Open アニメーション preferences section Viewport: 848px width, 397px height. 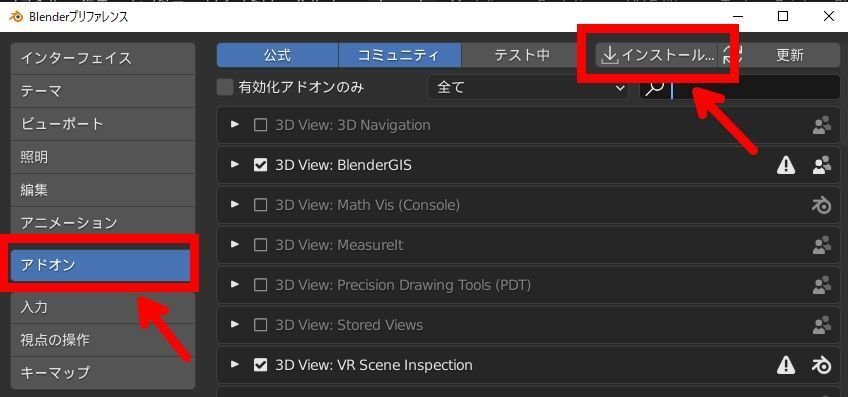pos(103,222)
